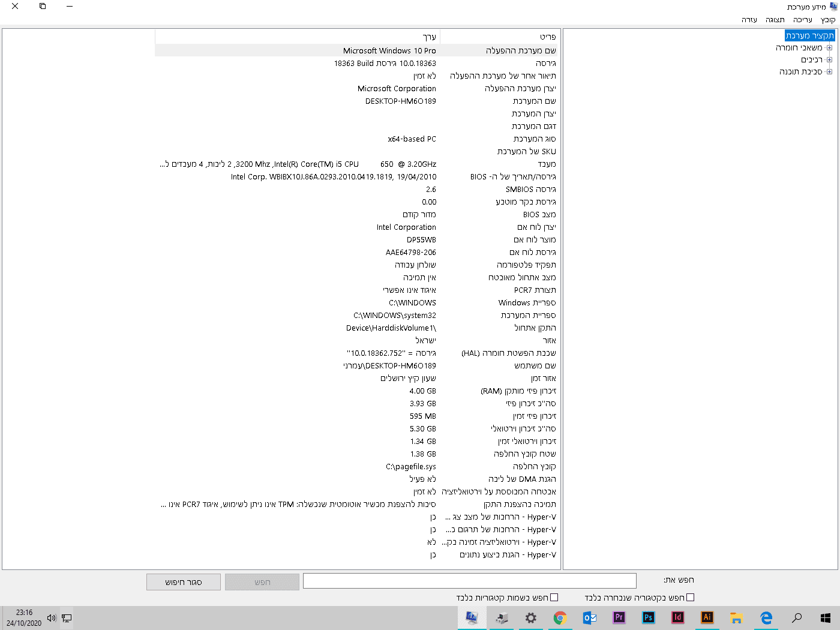Select the C:\WINDOWS\system32 value
Screen dimensions: 840x630
[x=395, y=315]
